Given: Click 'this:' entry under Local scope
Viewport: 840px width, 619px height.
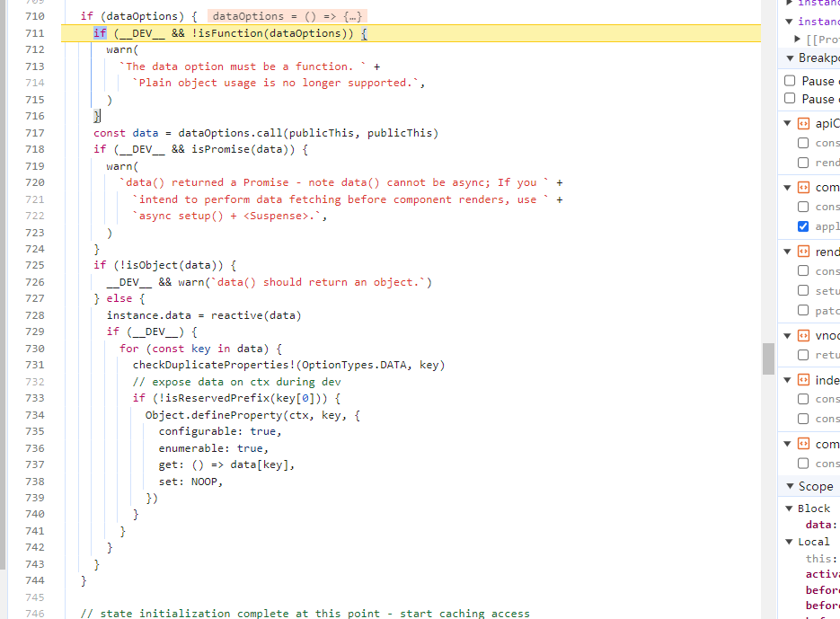Looking at the screenshot, I should [x=821, y=559].
